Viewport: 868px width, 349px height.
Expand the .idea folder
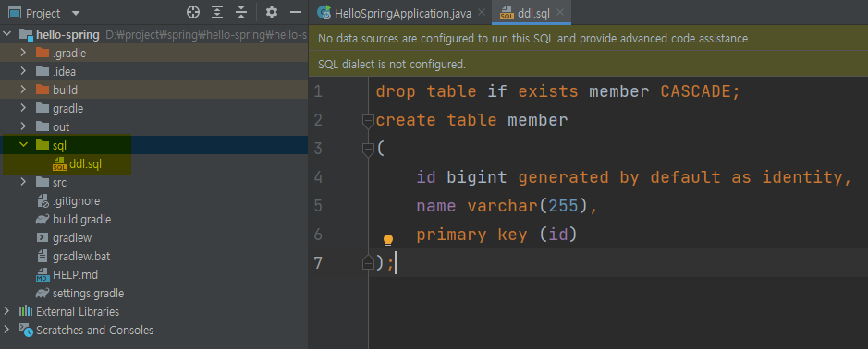tap(23, 71)
